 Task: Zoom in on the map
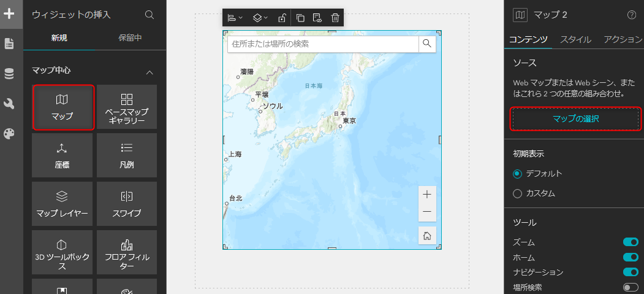point(427,195)
